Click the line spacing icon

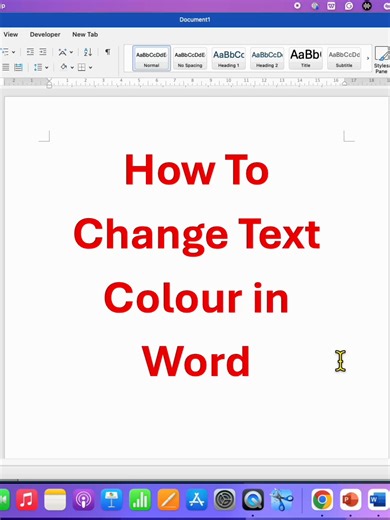38,67
